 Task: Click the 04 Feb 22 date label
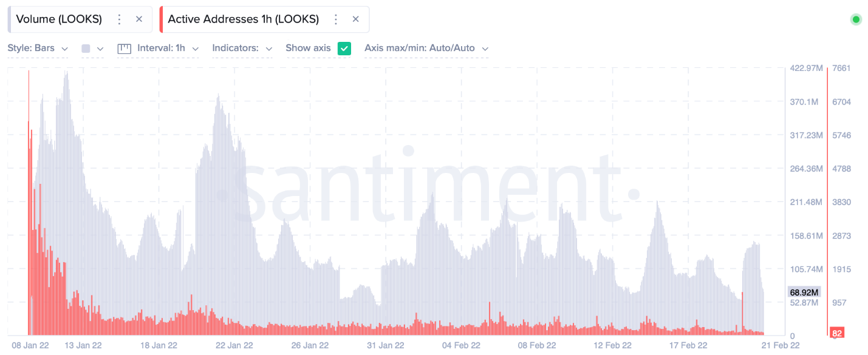[x=461, y=345]
